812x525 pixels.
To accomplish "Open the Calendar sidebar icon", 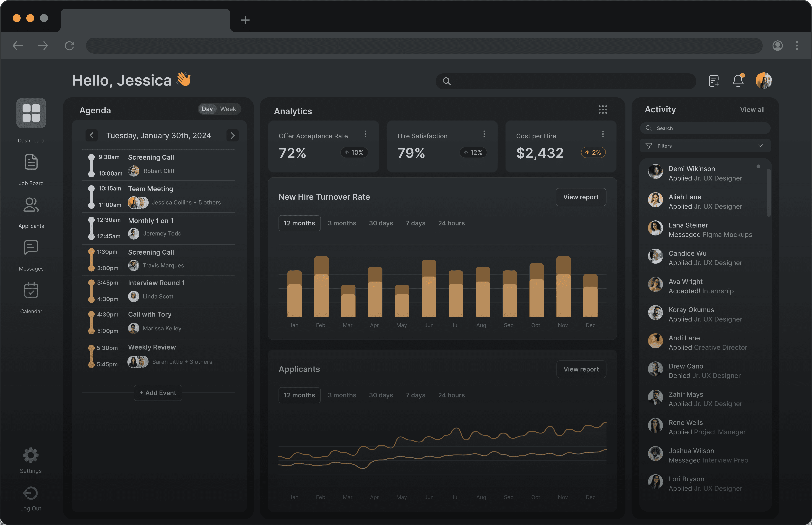I will pos(31,290).
